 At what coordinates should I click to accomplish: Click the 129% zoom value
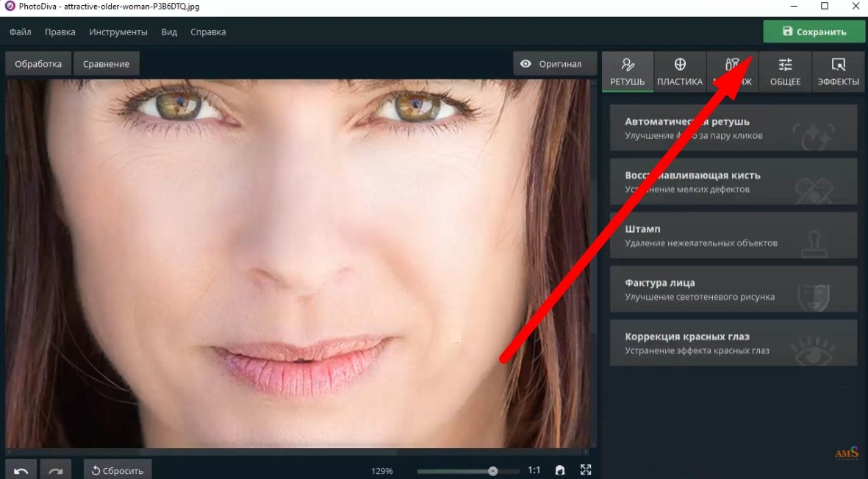coord(382,471)
